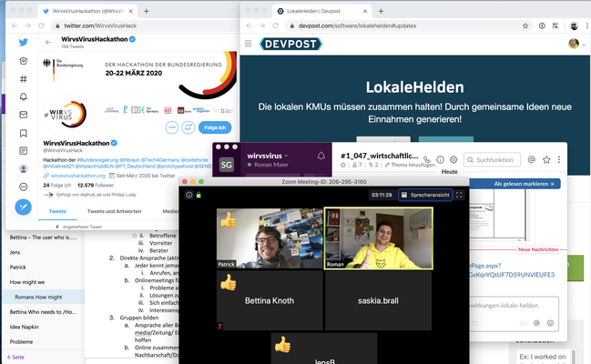Click Slack notifications bell icon
Screen dimensions: 591x364
pos(321,156)
